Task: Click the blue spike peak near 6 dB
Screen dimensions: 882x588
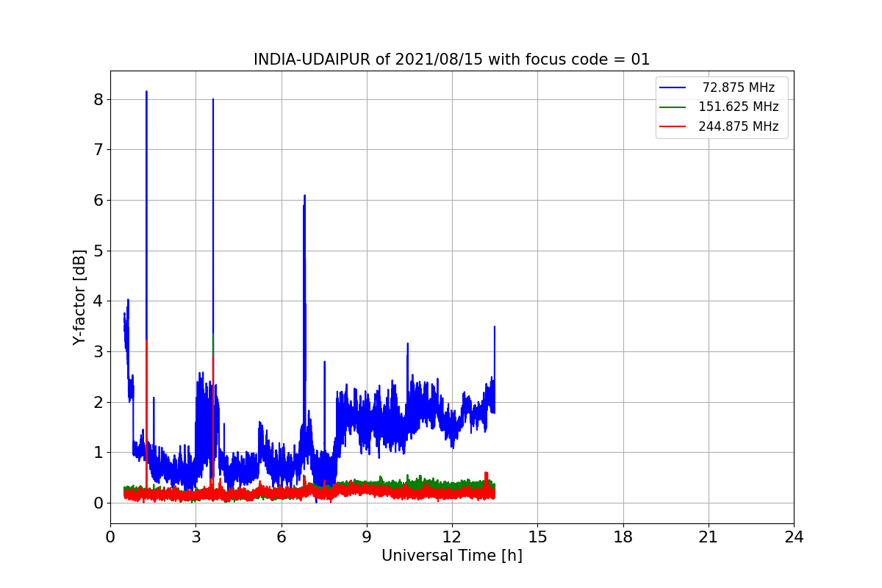Action: point(304,196)
